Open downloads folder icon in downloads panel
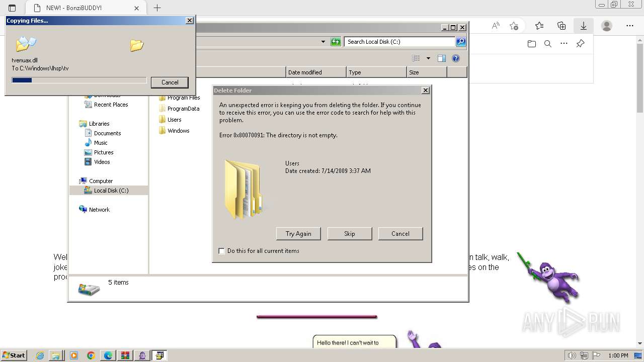 point(532,44)
